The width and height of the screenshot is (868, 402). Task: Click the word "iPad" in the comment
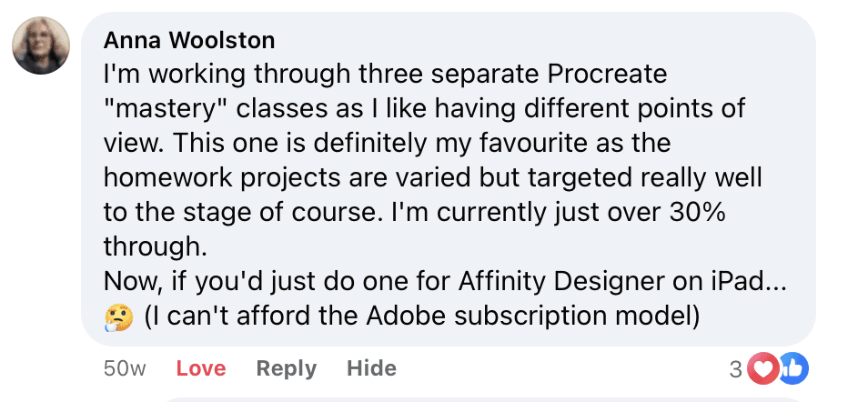(x=731, y=282)
